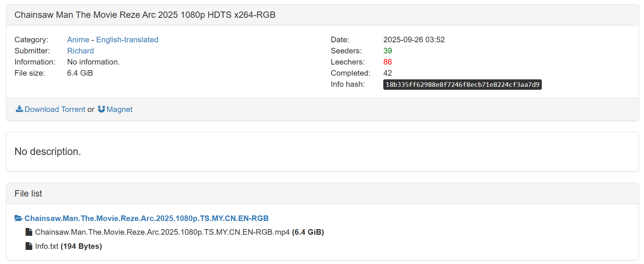Click the File list panel header
This screenshot has width=644, height=264.
point(29,194)
